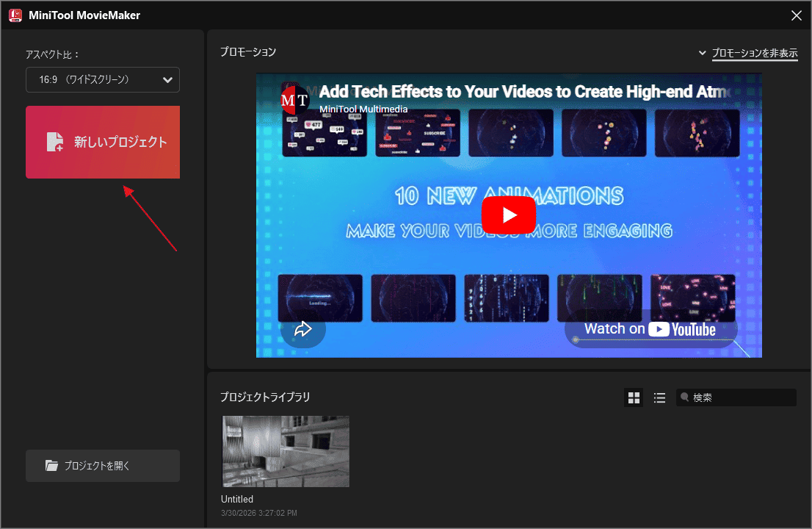Collapse the promotion section with the chevron
The image size is (812, 529).
point(701,53)
